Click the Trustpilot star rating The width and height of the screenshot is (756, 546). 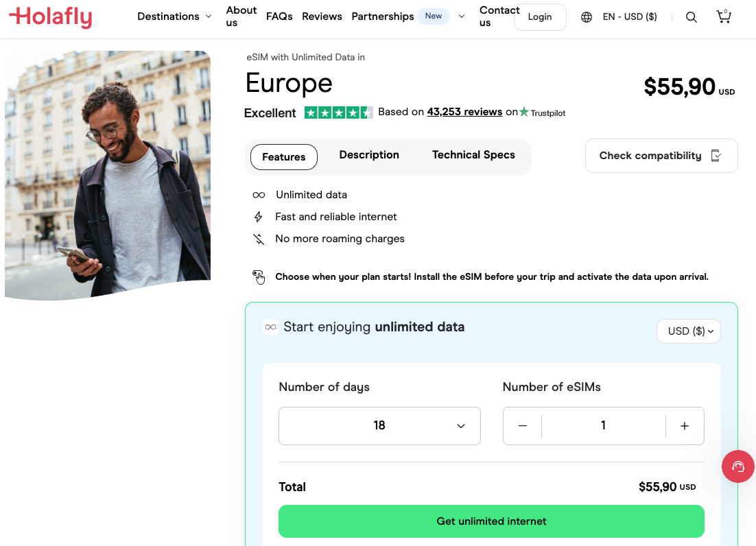point(338,112)
